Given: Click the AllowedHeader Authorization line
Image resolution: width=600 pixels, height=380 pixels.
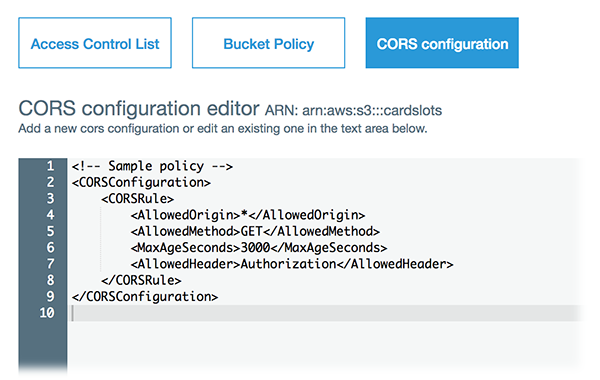Looking at the screenshot, I should [x=292, y=264].
